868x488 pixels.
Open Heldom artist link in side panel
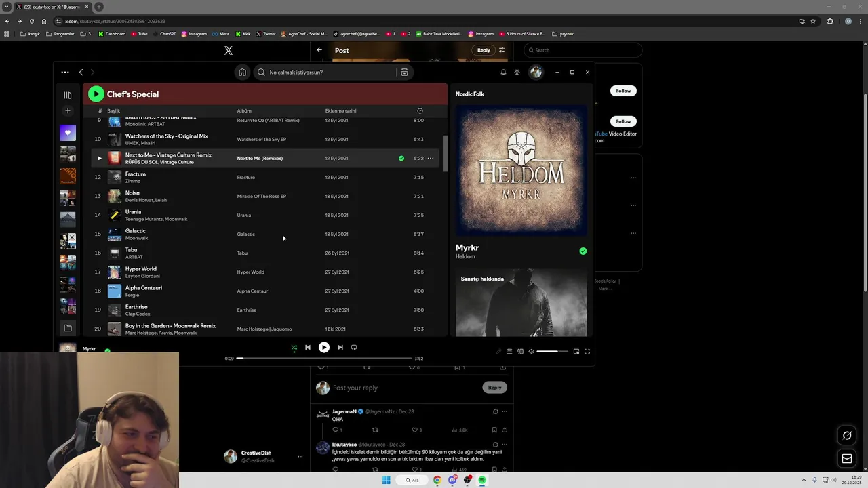coord(465,256)
